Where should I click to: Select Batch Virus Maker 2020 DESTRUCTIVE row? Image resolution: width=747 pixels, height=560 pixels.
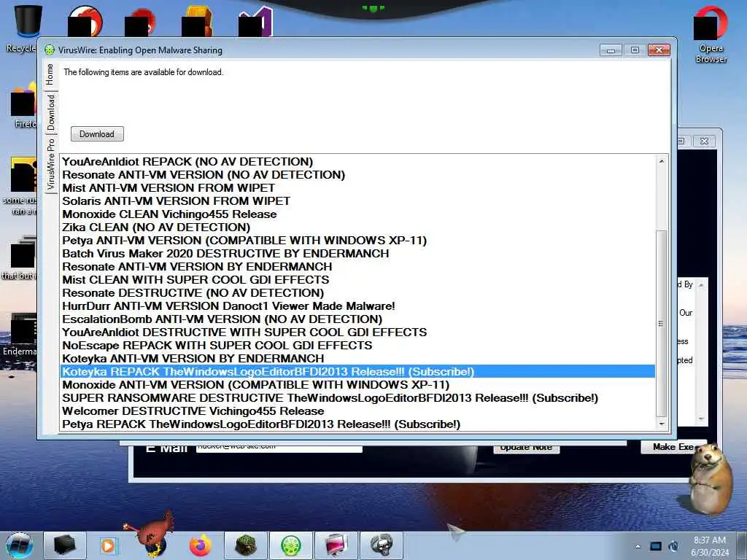pyautogui.click(x=357, y=253)
